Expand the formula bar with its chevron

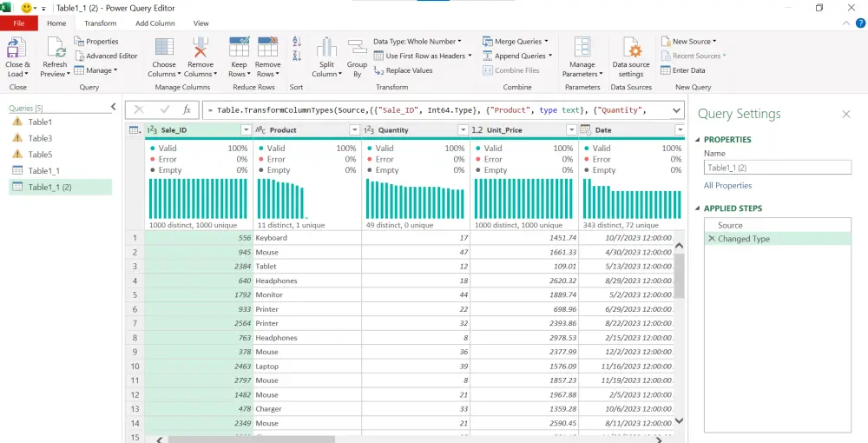click(x=676, y=110)
